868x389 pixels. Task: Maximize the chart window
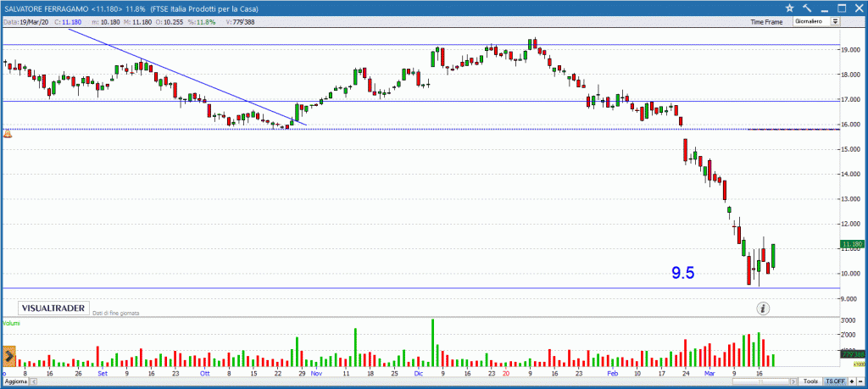842,8
